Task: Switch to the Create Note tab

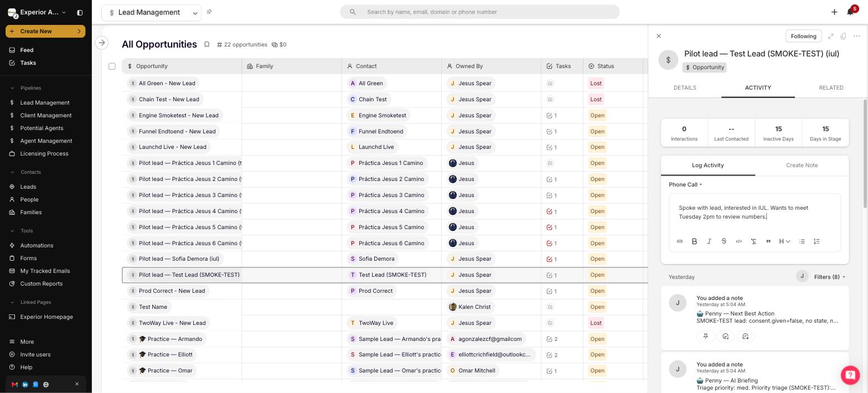Action: (x=802, y=166)
